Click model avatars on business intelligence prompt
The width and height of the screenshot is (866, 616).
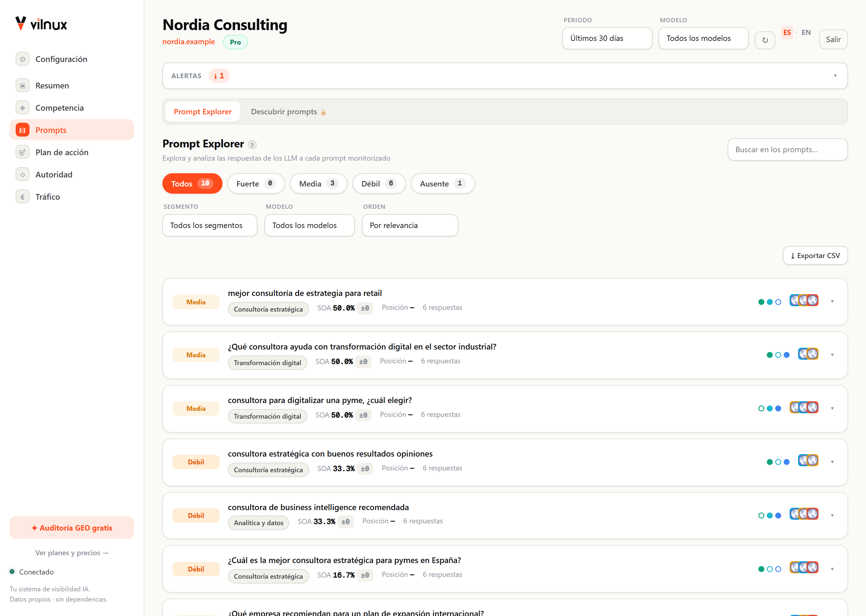click(804, 514)
